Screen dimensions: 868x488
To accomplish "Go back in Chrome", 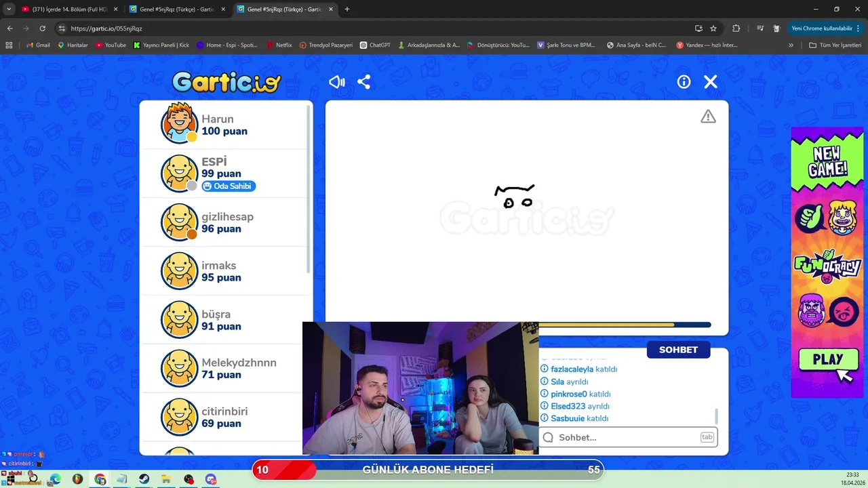I will click(x=9, y=28).
